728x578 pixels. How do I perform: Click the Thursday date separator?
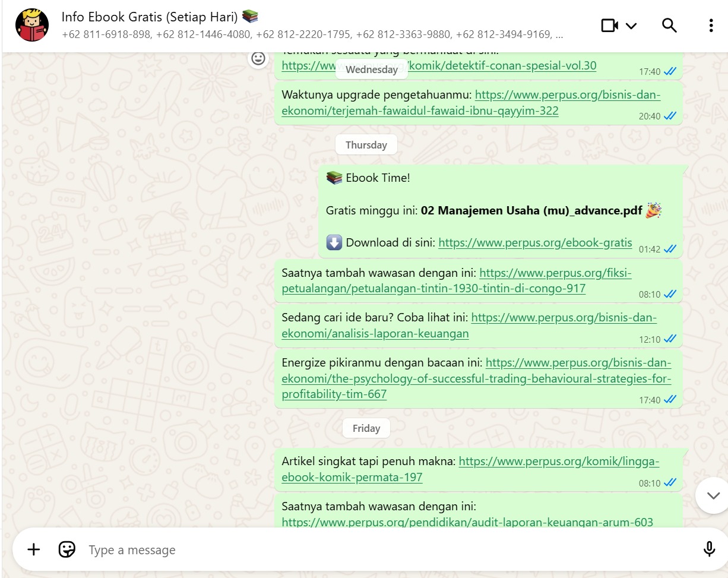(366, 145)
